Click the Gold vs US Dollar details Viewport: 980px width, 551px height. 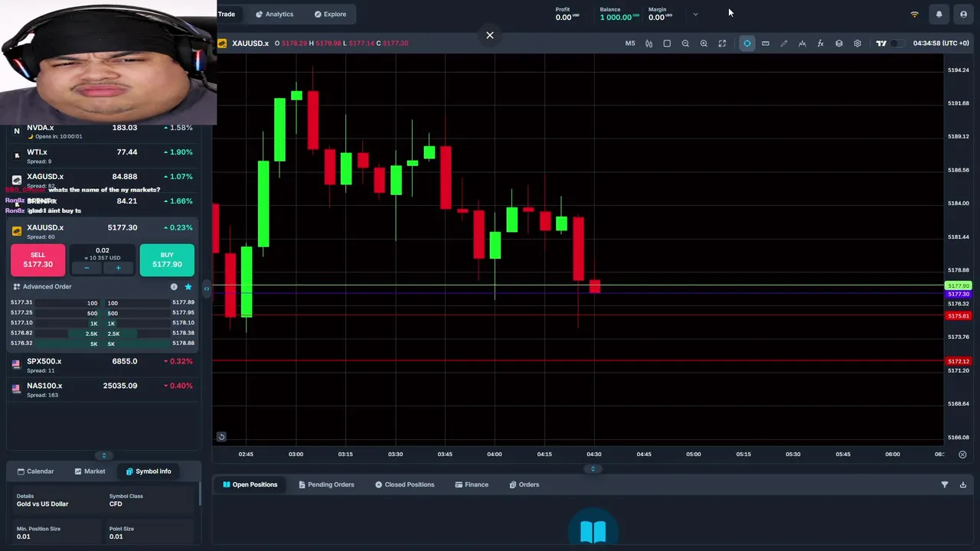(42, 504)
